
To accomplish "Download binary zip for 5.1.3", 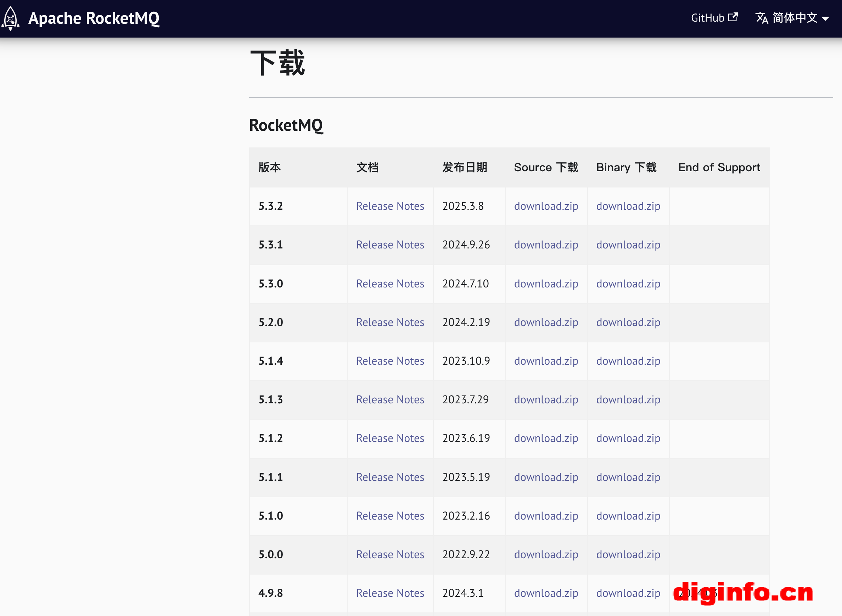I will [628, 400].
